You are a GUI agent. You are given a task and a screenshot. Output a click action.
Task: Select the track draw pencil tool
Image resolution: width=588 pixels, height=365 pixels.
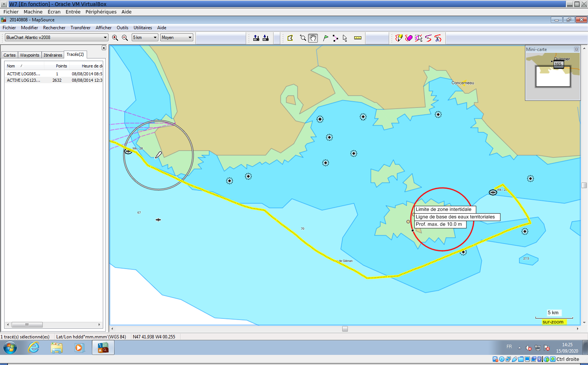[x=399, y=38]
